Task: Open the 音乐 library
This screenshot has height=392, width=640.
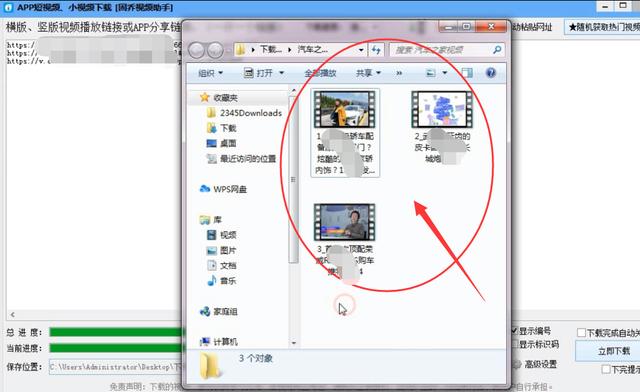Action: [222, 281]
